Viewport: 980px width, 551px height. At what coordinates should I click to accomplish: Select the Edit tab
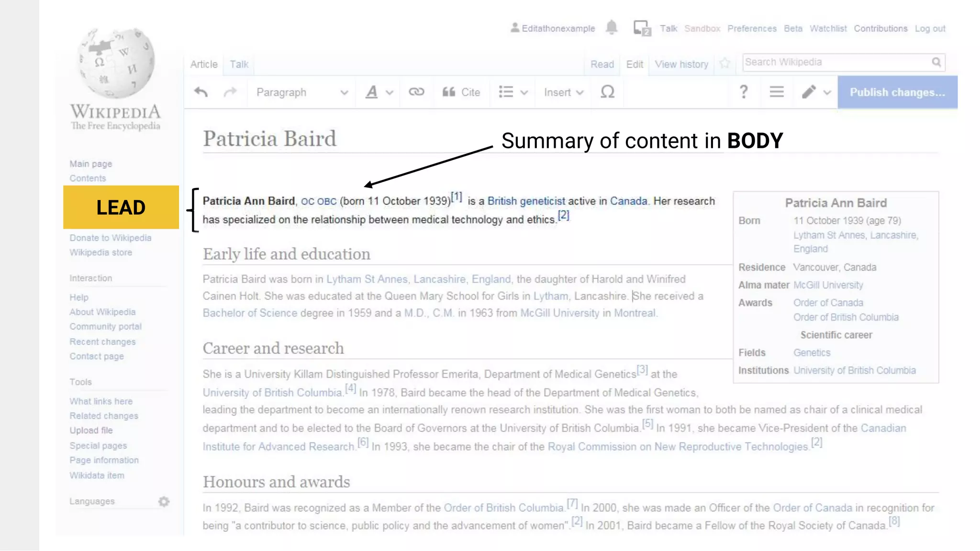click(x=635, y=64)
